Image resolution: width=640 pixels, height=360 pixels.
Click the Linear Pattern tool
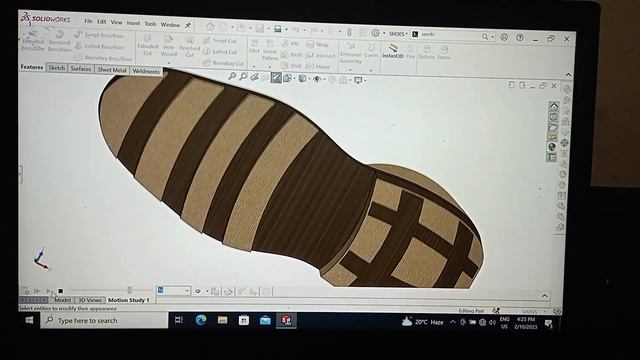click(x=270, y=50)
